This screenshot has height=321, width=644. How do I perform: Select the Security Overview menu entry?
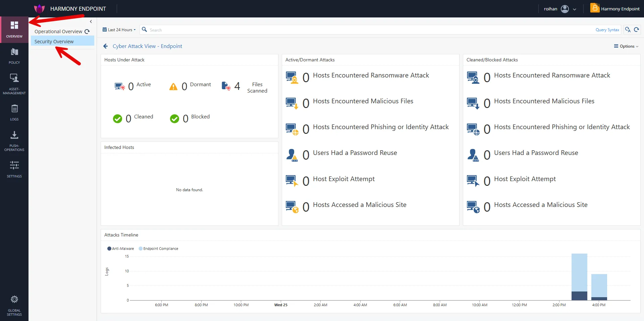[54, 41]
